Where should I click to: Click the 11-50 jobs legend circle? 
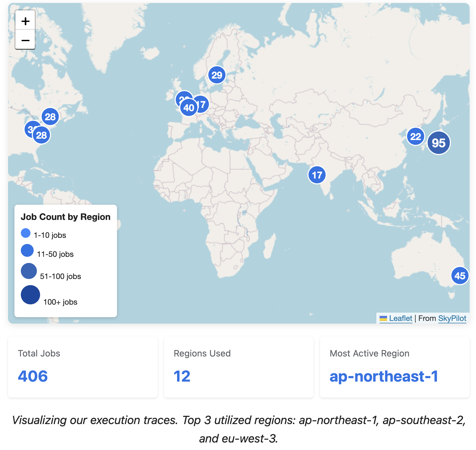click(x=27, y=250)
